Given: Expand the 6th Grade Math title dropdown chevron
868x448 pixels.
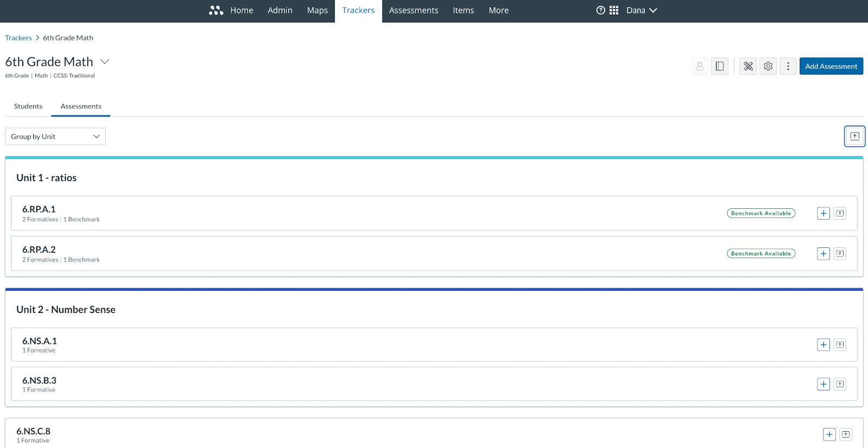Looking at the screenshot, I should 105,62.
